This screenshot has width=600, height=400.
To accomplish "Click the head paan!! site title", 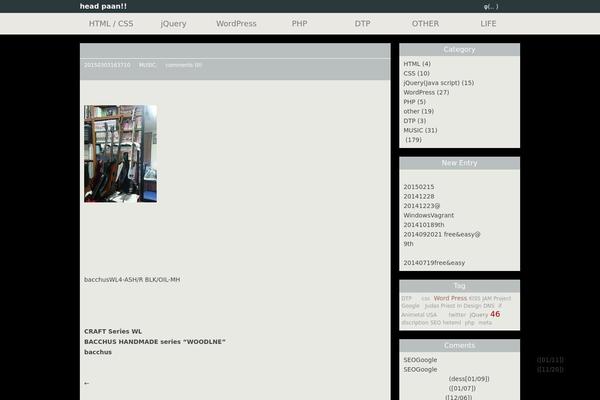I will (x=103, y=7).
